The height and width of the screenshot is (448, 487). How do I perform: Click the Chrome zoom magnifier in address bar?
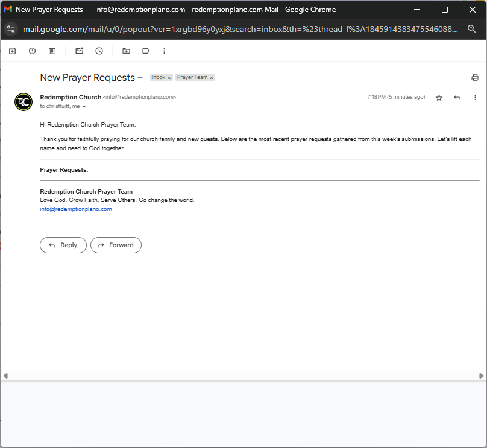tap(472, 29)
